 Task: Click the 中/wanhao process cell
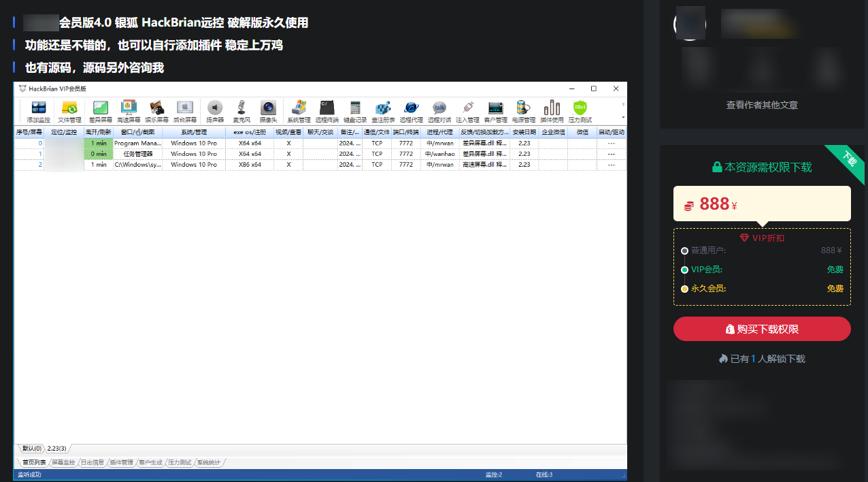439,154
